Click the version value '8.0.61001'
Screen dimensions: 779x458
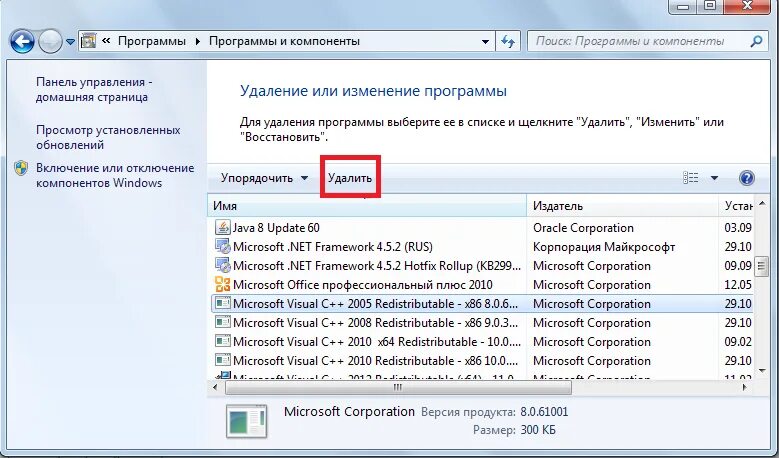[x=544, y=412]
